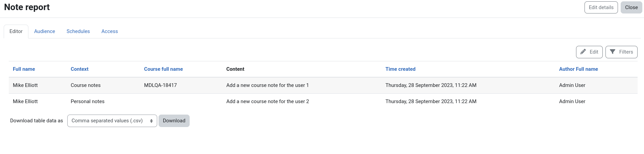This screenshot has height=154, width=644.
Task: Sort by Course full name column
Action: coord(163,69)
